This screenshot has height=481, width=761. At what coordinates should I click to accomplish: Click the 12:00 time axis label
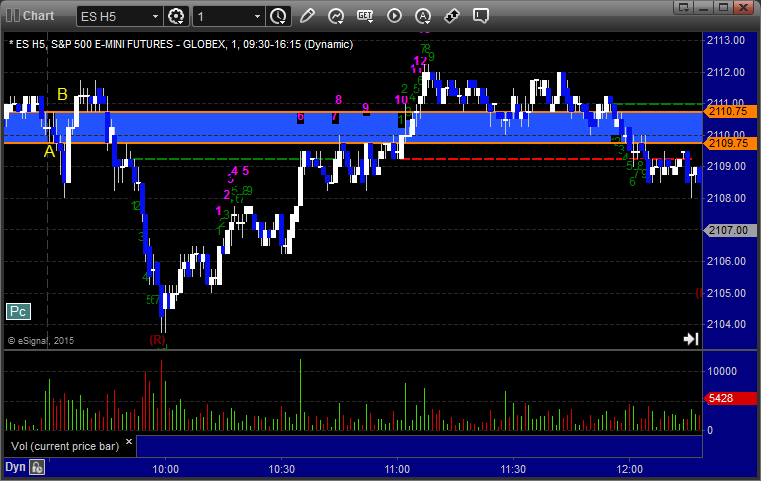click(629, 469)
